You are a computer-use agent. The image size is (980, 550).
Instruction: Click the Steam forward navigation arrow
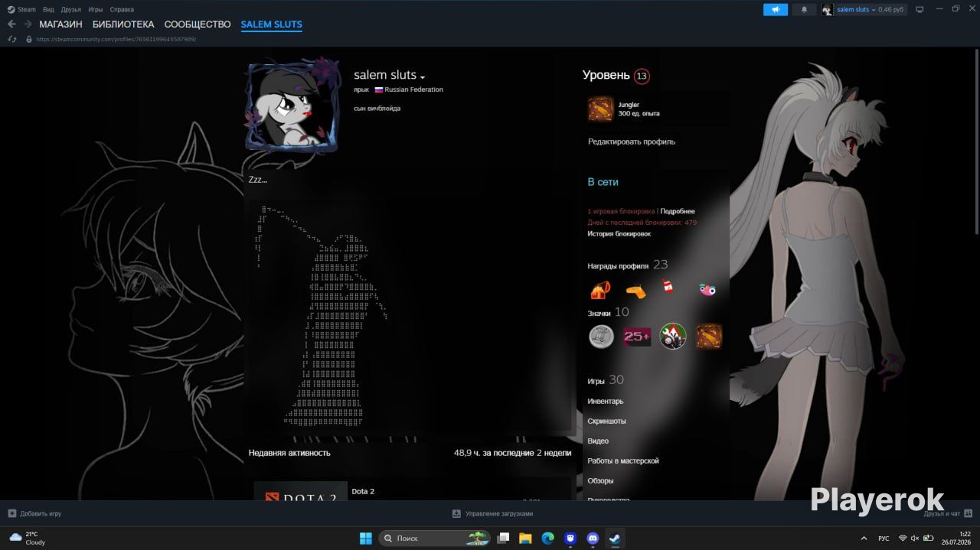(x=28, y=24)
